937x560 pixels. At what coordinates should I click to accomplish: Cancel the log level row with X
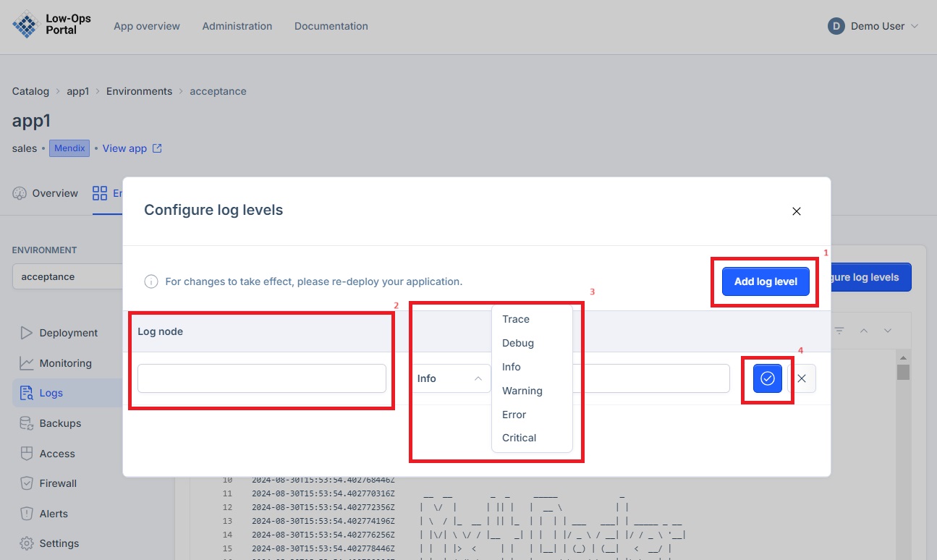[802, 378]
